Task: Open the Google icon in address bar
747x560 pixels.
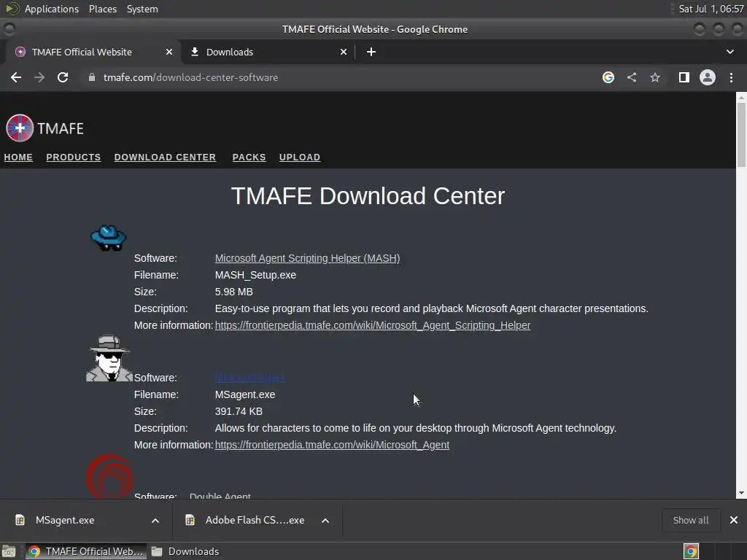Action: [x=608, y=77]
